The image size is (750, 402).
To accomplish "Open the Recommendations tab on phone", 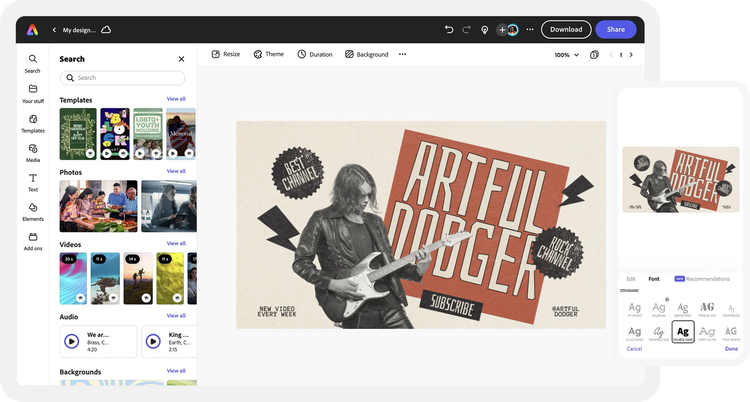I will pos(702,279).
